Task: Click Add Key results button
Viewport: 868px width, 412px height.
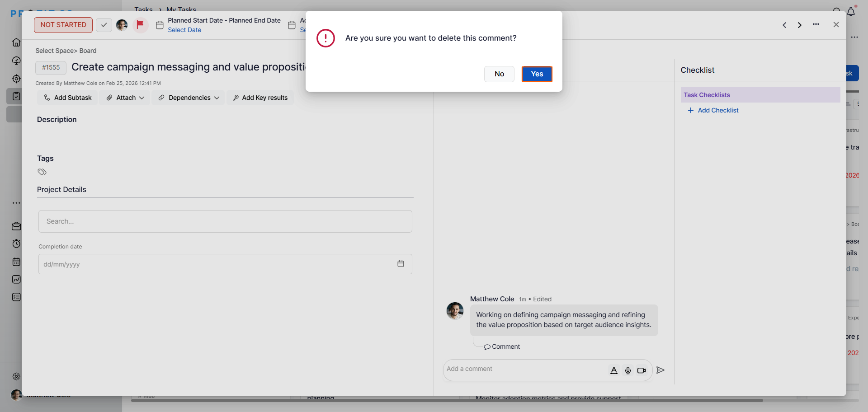Action: [260, 98]
